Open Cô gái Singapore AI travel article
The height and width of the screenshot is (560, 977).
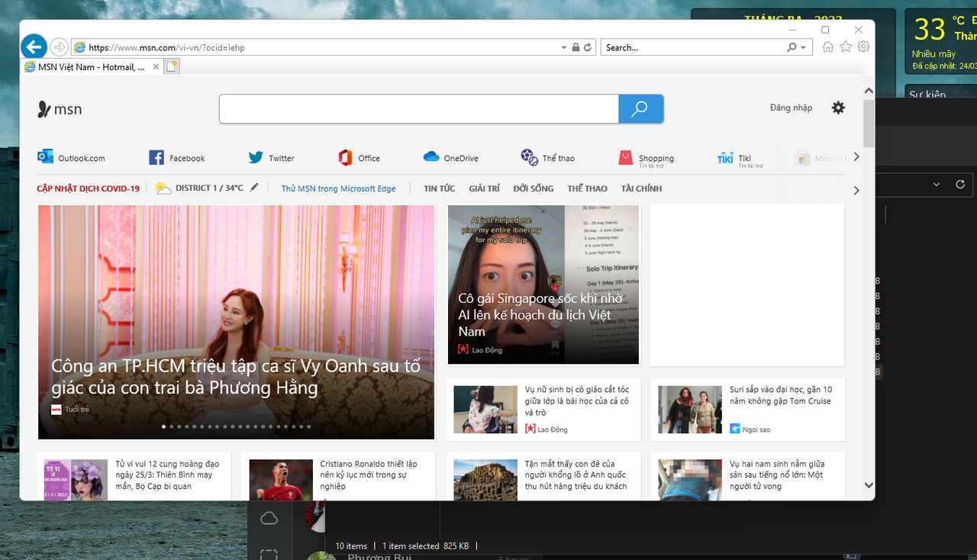pyautogui.click(x=543, y=284)
